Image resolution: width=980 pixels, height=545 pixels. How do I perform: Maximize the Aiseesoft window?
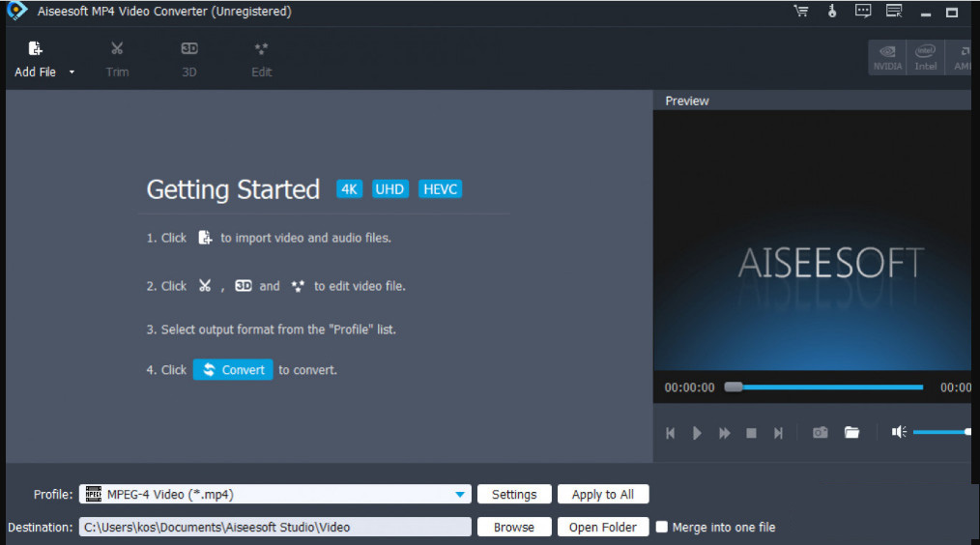click(x=952, y=12)
